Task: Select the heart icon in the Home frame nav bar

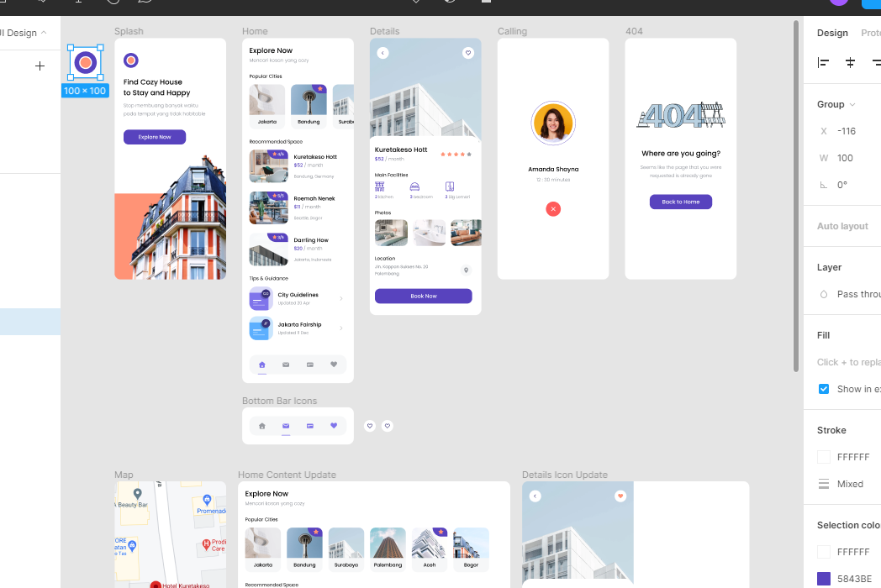Action: [334, 364]
